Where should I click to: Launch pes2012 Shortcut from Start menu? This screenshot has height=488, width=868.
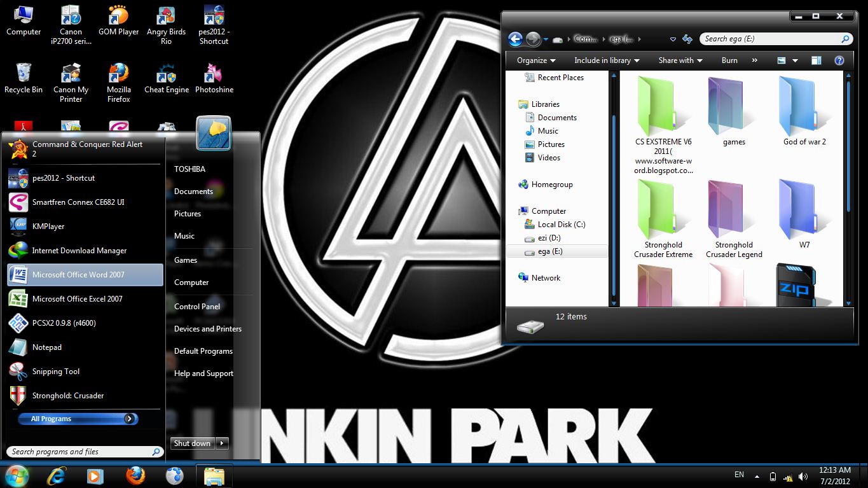85,178
